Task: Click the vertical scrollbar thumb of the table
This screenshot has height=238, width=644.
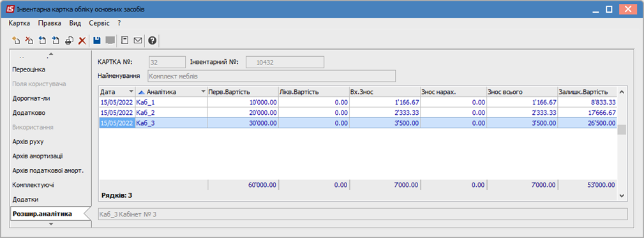Action: pyautogui.click(x=622, y=130)
